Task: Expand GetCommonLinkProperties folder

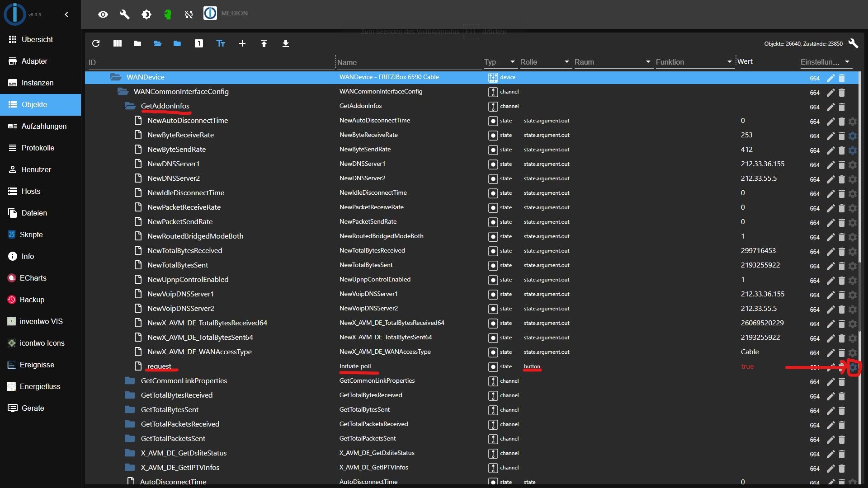Action: coord(130,380)
